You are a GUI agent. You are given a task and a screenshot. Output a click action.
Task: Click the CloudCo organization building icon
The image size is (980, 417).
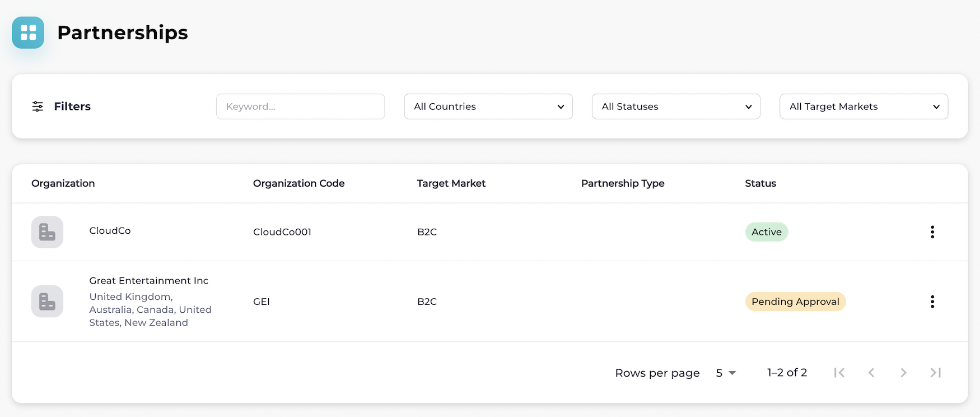(x=47, y=232)
